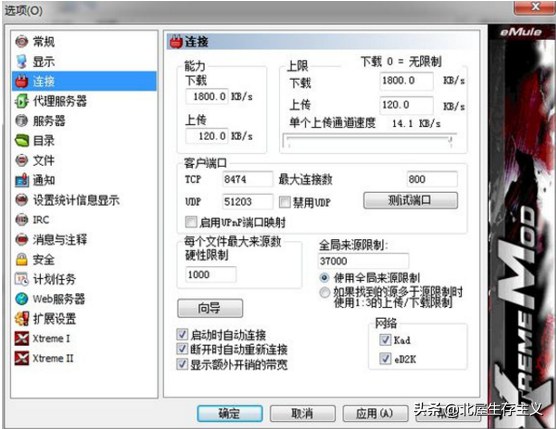Viewport: 556px width, 429px height.
Task: Click the 通知 icon
Action: click(x=22, y=180)
